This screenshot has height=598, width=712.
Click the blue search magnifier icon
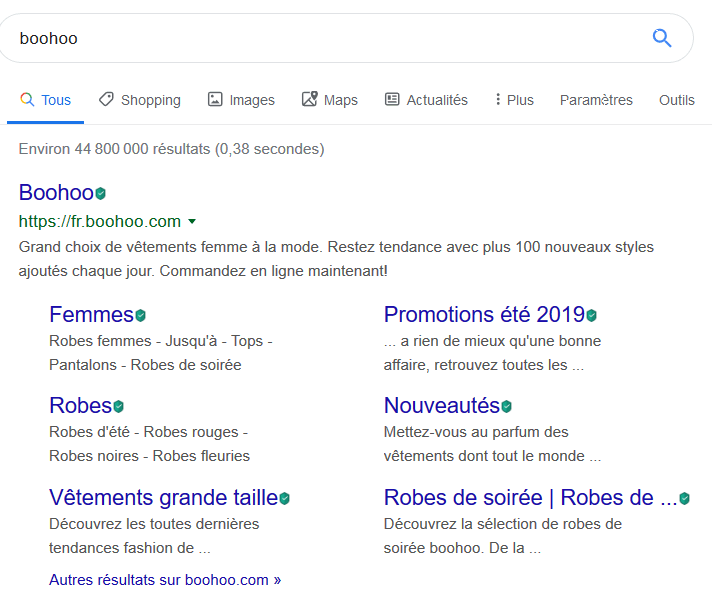click(x=662, y=38)
